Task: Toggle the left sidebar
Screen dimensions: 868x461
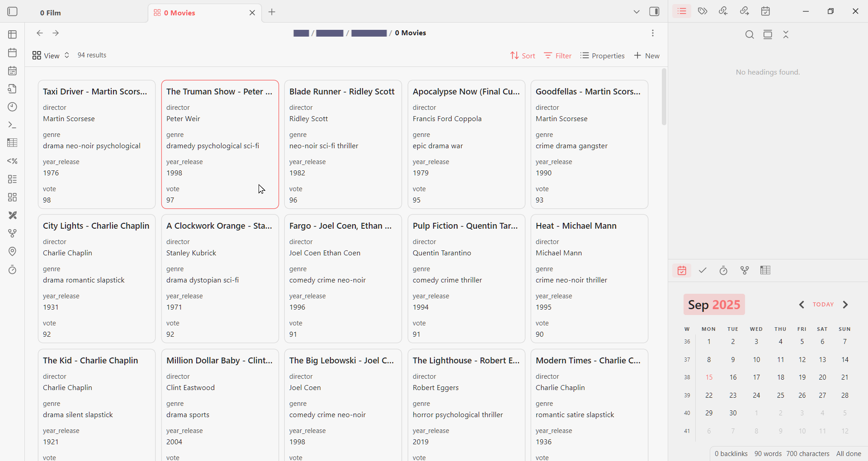Action: (x=13, y=12)
